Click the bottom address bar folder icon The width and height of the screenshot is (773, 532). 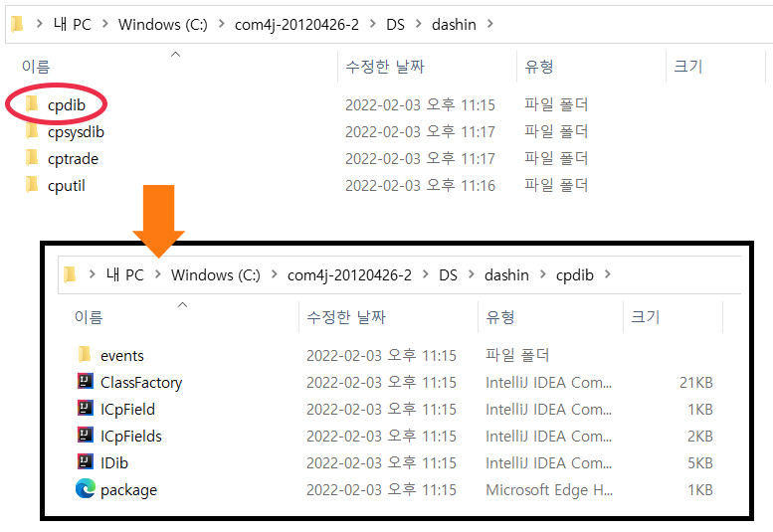[70, 274]
